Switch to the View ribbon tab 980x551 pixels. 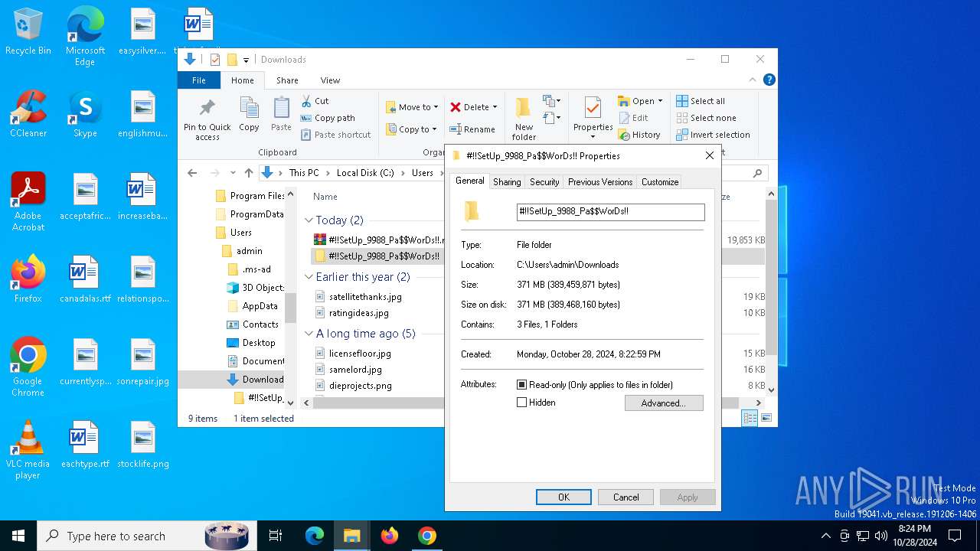pyautogui.click(x=330, y=80)
